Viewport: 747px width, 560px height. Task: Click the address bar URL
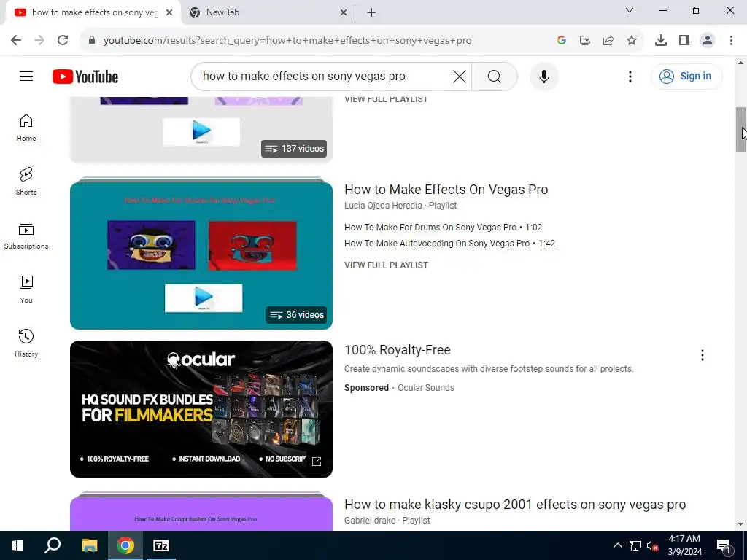[x=287, y=41]
